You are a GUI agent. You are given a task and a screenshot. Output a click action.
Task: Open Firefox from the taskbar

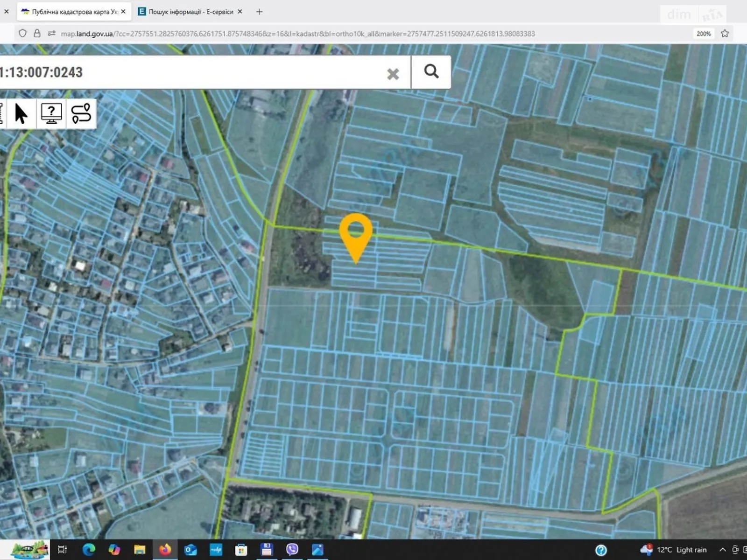[x=165, y=550]
